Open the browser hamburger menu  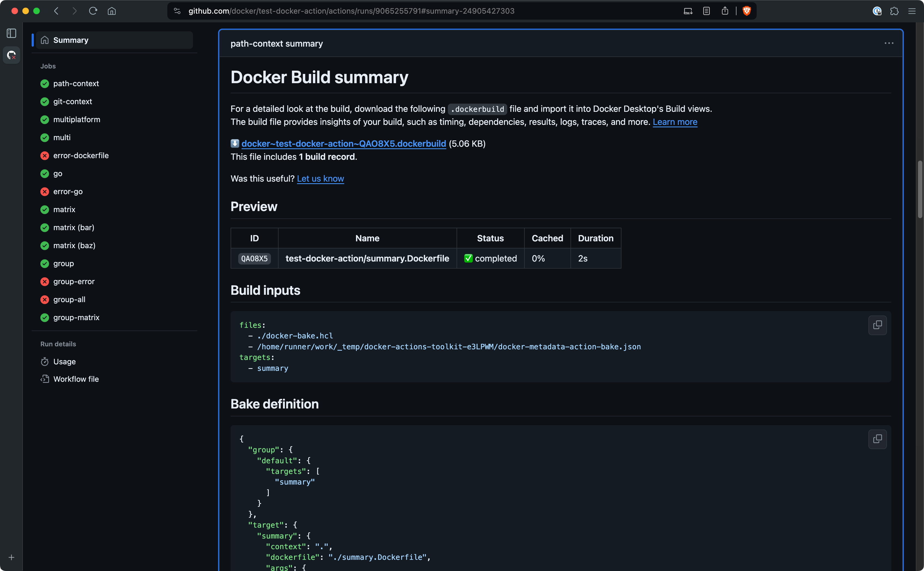(912, 11)
